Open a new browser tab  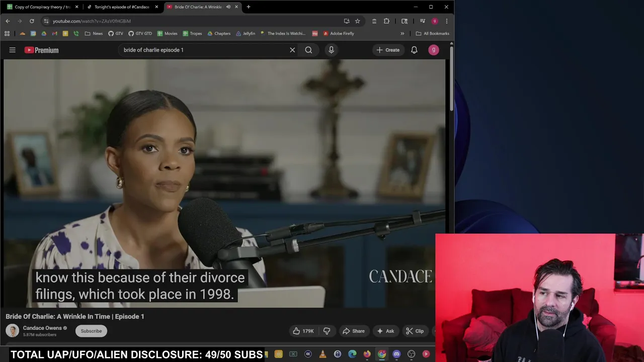[x=248, y=7]
